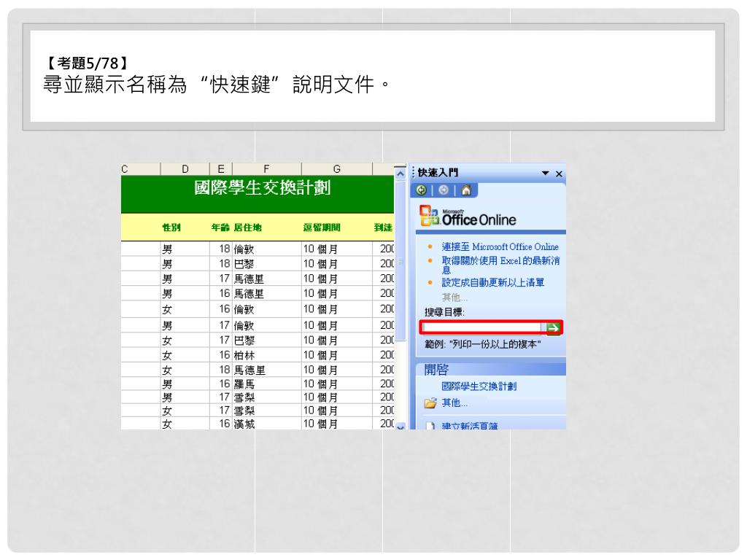Click the green search Go arrow button
The image size is (747, 560).
point(553,327)
